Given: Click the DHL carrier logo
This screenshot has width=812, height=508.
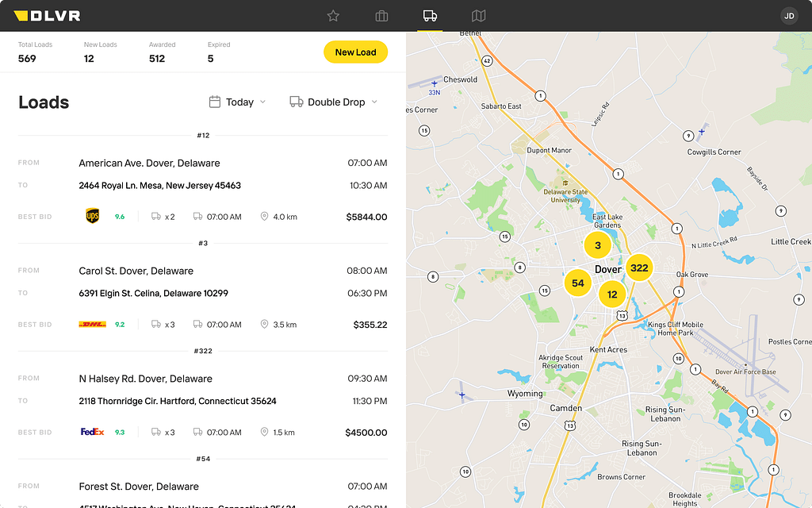Looking at the screenshot, I should pyautogui.click(x=93, y=325).
